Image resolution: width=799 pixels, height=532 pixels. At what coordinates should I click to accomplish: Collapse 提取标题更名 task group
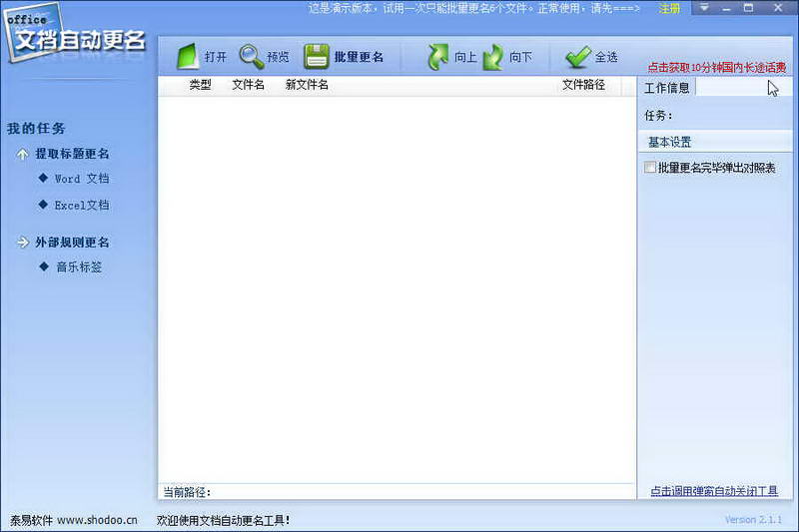click(22, 154)
